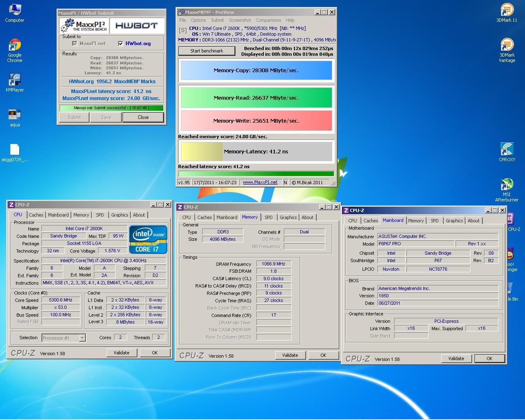Screen dimensions: 525x420
Task: Click the mainboard Model P8P67 PRO field
Action: (415, 244)
